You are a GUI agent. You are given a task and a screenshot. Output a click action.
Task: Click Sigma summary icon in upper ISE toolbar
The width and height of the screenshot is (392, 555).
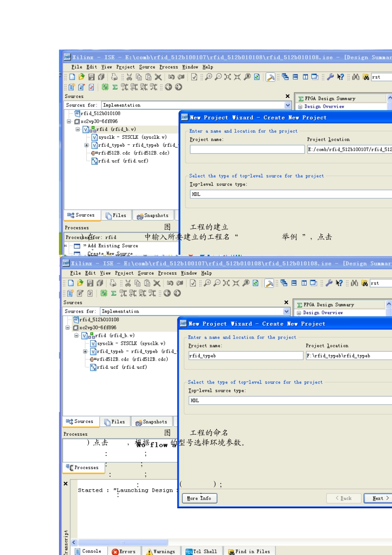[115, 87]
